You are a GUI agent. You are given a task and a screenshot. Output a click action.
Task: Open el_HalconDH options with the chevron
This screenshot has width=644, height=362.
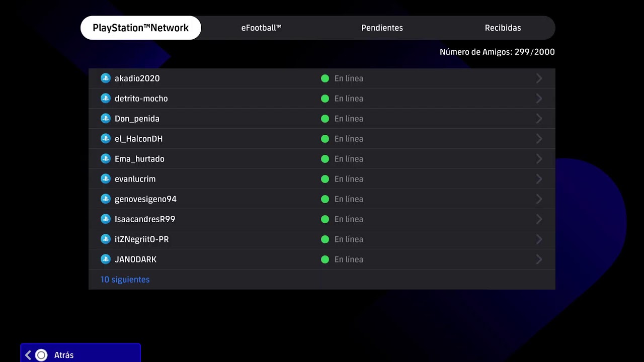539,139
